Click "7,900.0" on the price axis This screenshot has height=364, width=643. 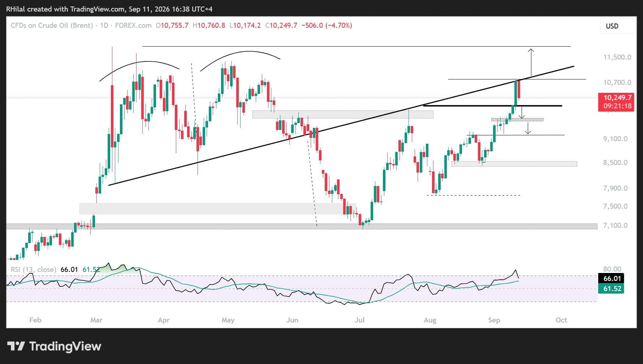[x=615, y=188]
